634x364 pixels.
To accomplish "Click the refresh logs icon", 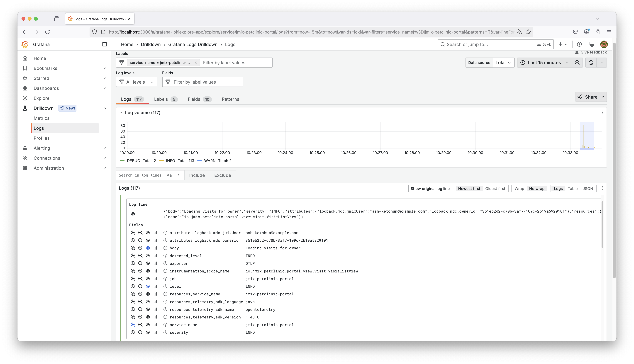I will [591, 63].
